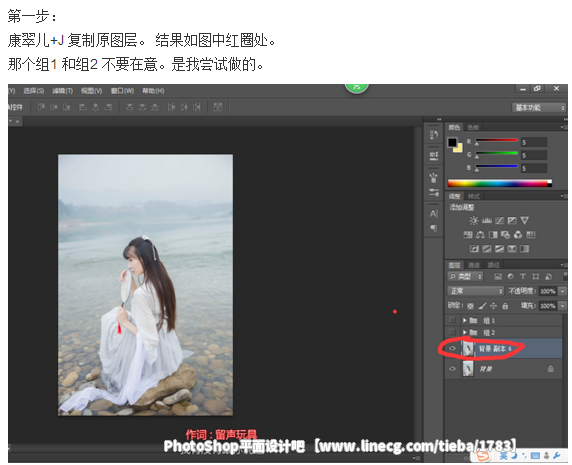
Task: Add a Vibrance adjustment (triangle icon)
Action: pyautogui.click(x=525, y=221)
